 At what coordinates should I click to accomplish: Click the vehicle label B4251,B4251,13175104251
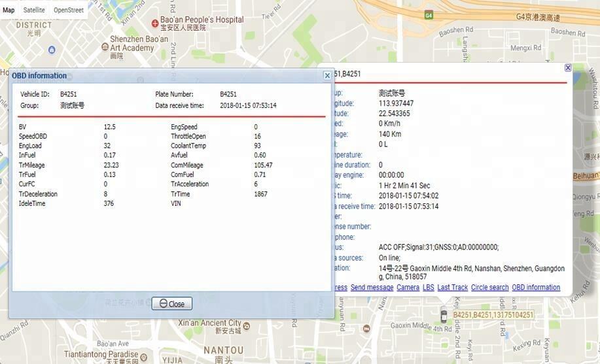pyautogui.click(x=493, y=315)
